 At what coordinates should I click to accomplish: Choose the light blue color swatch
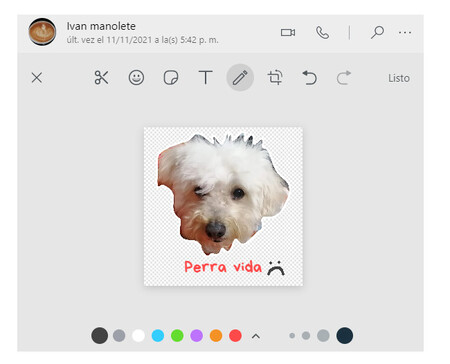coord(158,336)
